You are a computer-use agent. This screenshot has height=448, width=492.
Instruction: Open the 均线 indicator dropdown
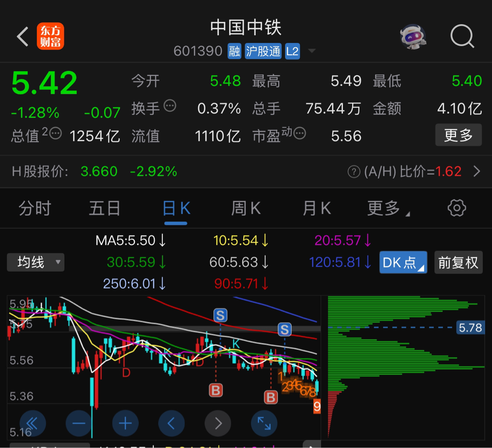[36, 262]
